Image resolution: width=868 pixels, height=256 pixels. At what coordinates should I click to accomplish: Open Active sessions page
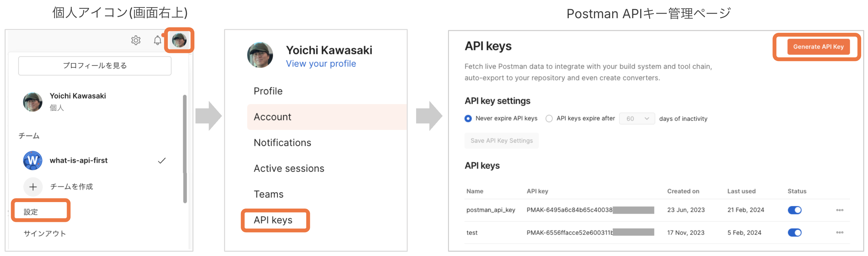[x=289, y=168]
